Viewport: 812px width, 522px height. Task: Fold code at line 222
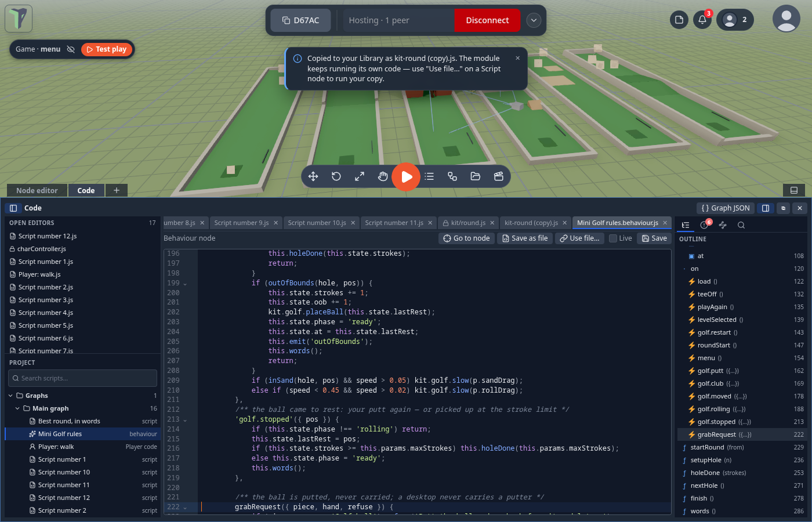click(x=185, y=507)
